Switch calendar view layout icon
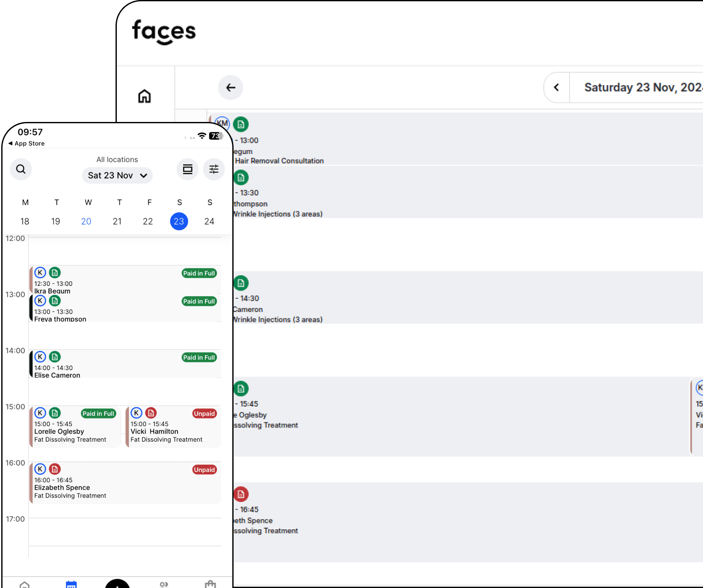Image resolution: width=703 pixels, height=588 pixels. pyautogui.click(x=187, y=169)
